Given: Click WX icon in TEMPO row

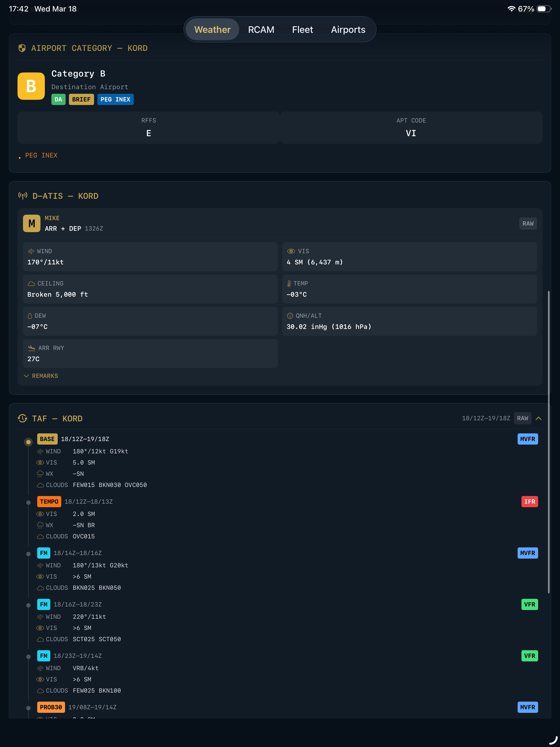Looking at the screenshot, I should [x=40, y=525].
